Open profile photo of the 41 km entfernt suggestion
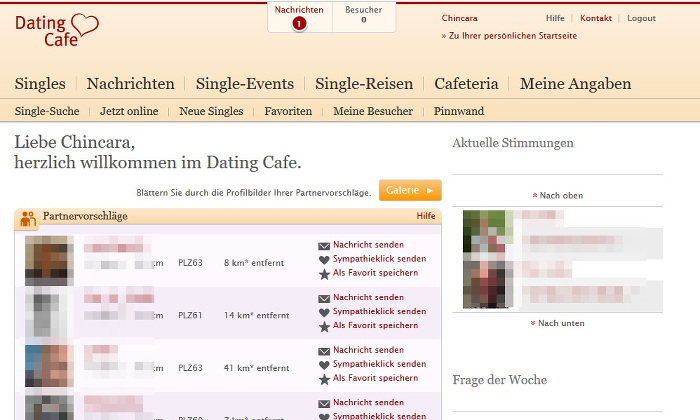 click(49, 366)
